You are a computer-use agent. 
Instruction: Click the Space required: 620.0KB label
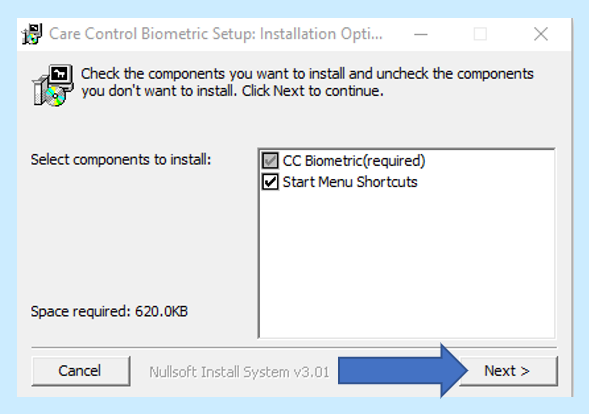(109, 311)
